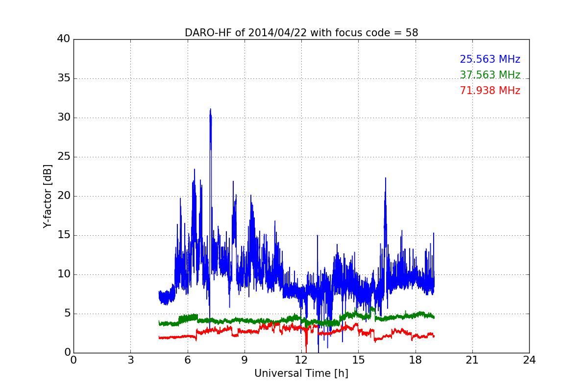Click the y-axis tick label 15
This screenshot has height=392, width=588.
pos(63,235)
